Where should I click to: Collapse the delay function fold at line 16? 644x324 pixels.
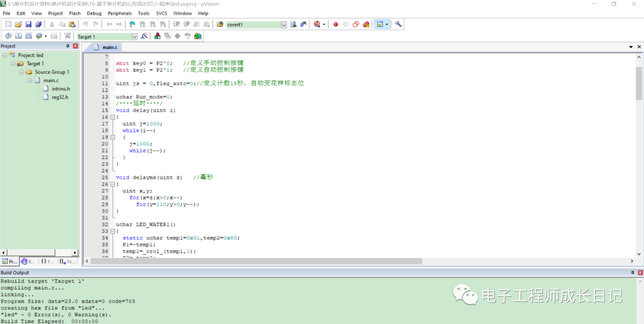[112, 117]
